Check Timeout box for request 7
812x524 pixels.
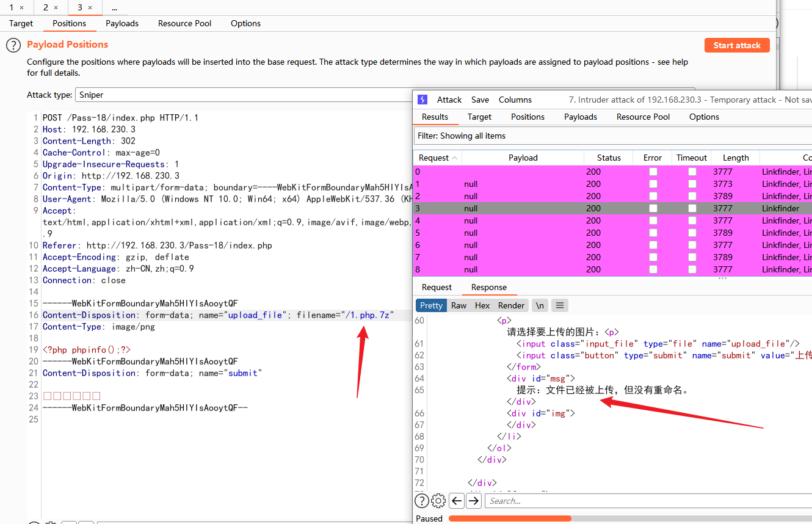pyautogui.click(x=692, y=257)
